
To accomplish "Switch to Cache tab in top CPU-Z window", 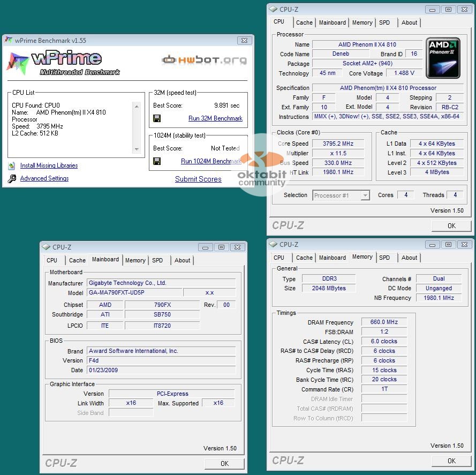I will [304, 22].
